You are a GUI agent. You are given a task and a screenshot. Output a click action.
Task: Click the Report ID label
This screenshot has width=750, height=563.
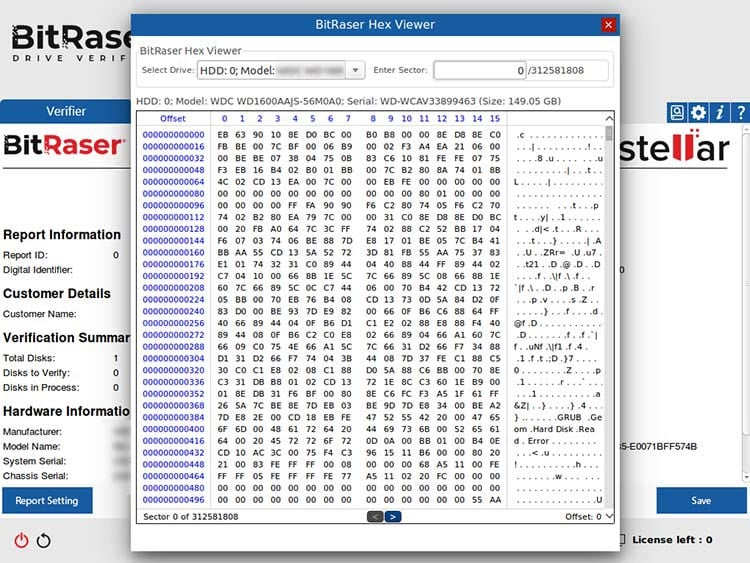click(x=25, y=255)
